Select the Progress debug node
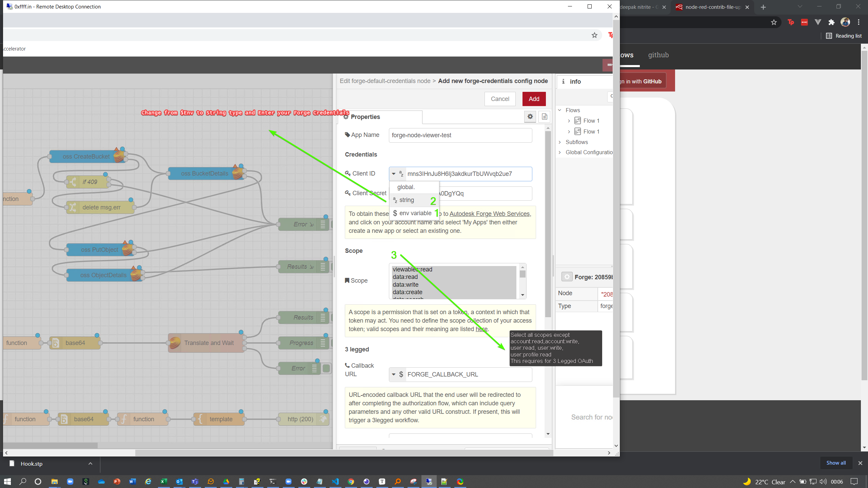 coord(304,343)
